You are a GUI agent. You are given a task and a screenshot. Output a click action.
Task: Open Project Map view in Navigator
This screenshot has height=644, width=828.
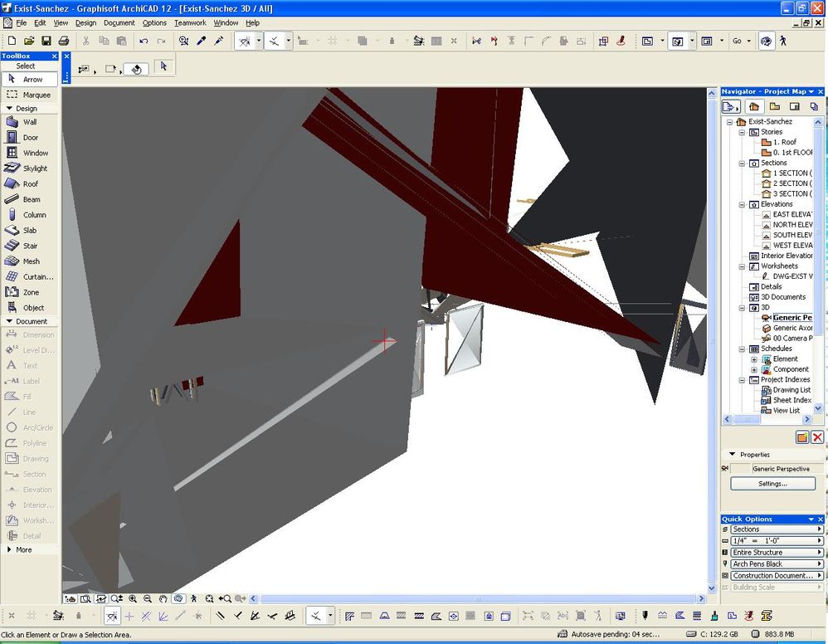[754, 107]
